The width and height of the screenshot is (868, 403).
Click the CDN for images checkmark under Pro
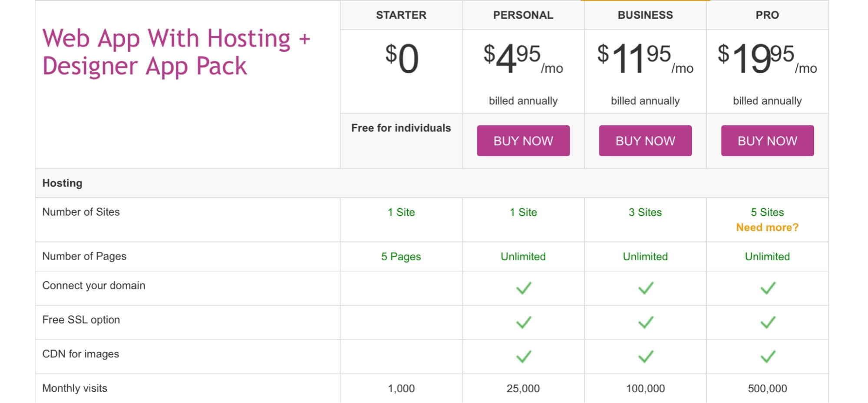tap(768, 357)
